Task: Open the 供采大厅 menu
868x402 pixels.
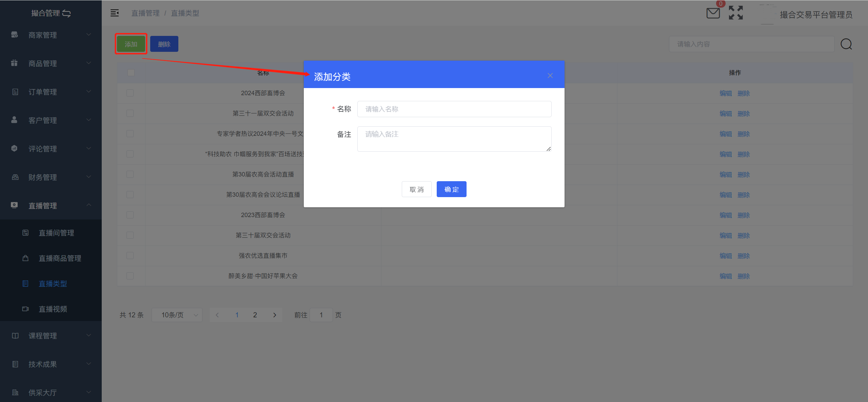Action: pyautogui.click(x=51, y=393)
